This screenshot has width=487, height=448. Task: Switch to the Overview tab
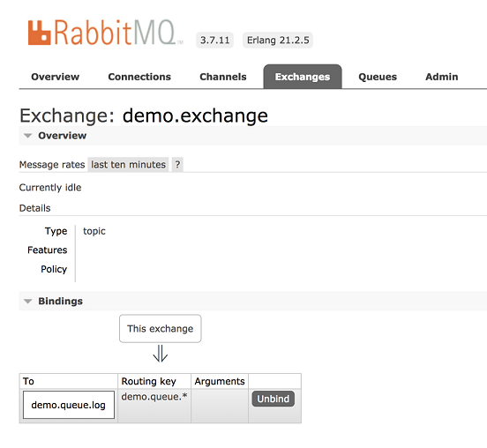coord(56,77)
